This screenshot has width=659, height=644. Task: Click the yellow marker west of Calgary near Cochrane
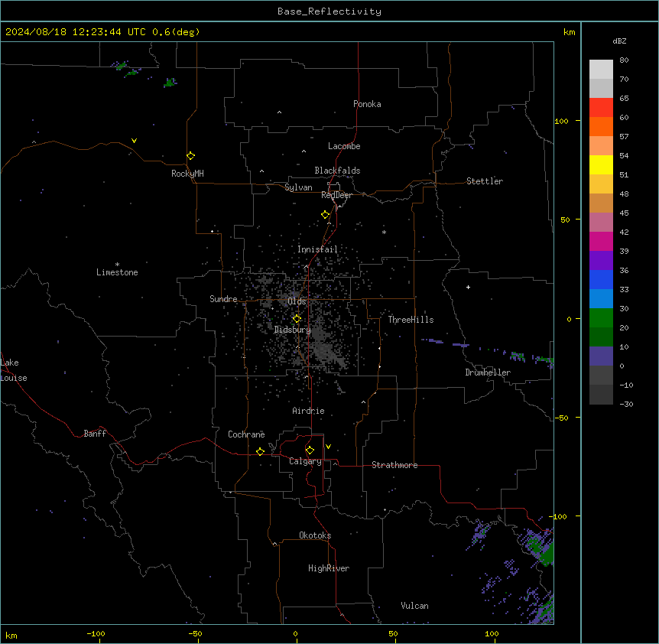[260, 451]
